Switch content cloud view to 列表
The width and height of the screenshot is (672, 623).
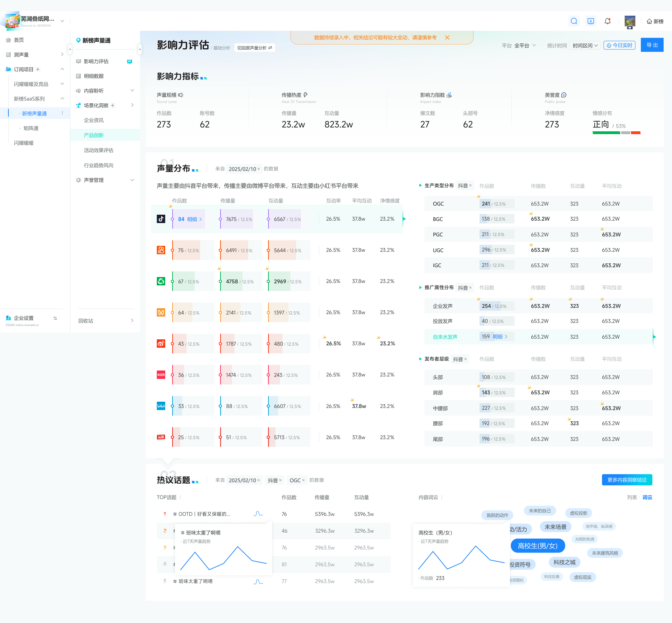coord(632,497)
